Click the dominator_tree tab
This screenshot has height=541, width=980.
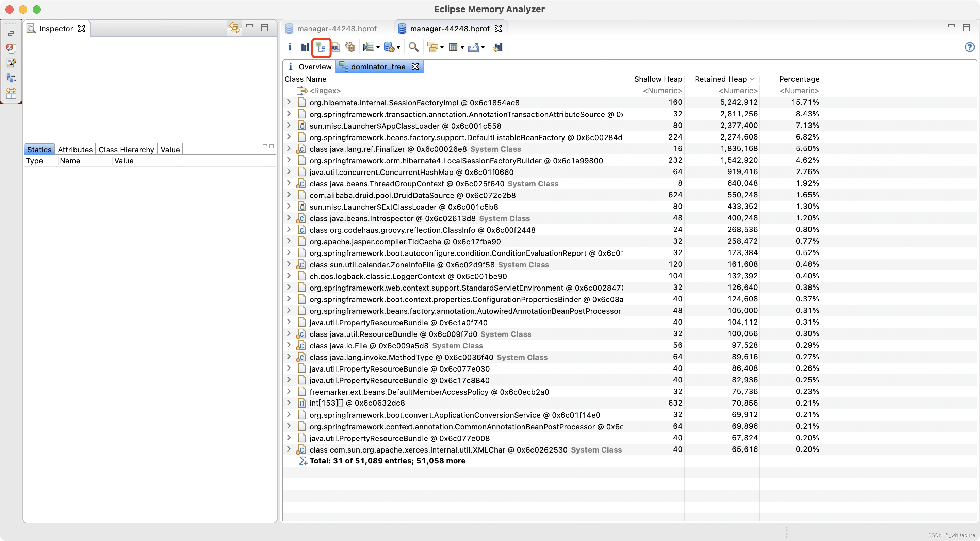(x=378, y=66)
